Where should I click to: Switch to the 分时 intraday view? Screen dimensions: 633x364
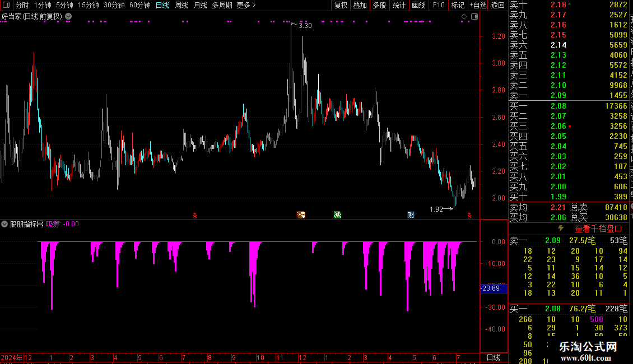point(22,5)
